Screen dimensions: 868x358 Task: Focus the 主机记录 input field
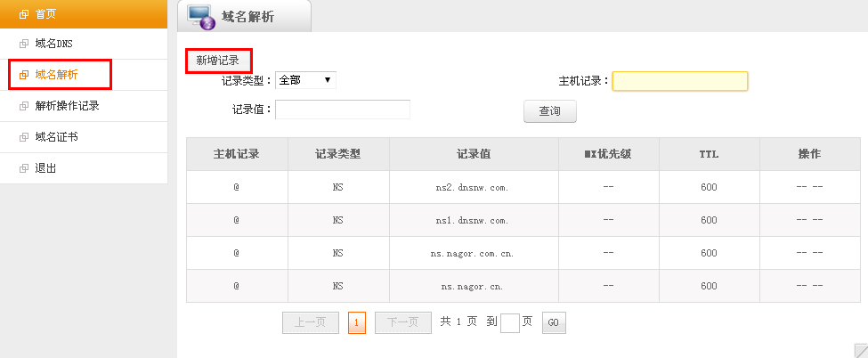coord(680,81)
